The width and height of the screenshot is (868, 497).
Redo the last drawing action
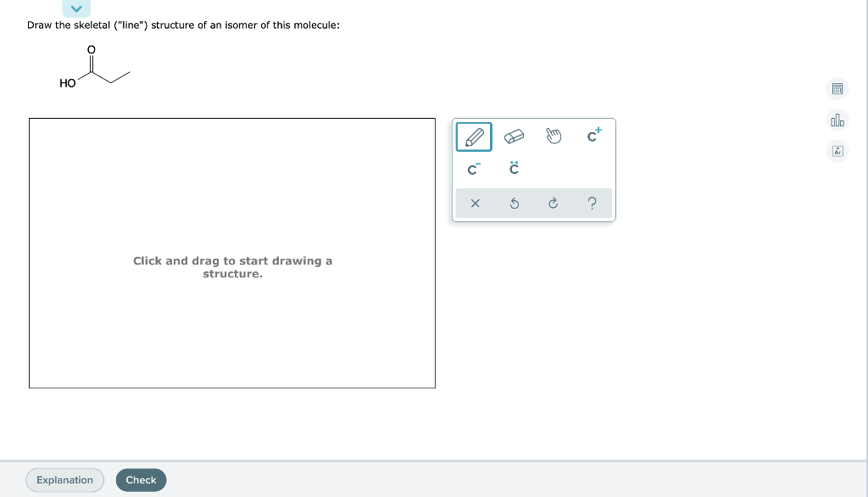pyautogui.click(x=553, y=203)
